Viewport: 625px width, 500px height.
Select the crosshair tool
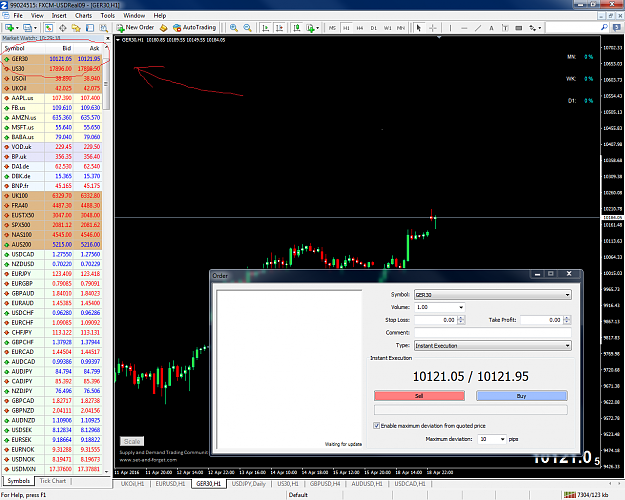tap(432, 28)
